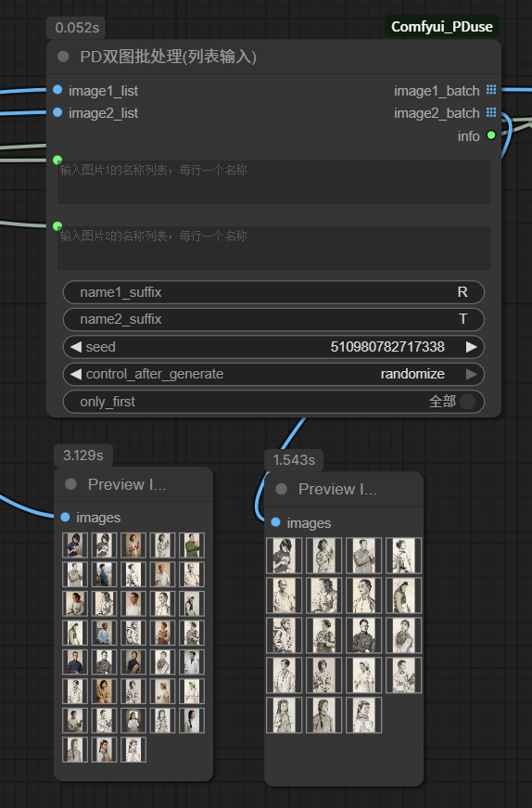The image size is (532, 808).
Task: Open green-uniform man thumbnail in left Preview top row
Action: coord(192,545)
